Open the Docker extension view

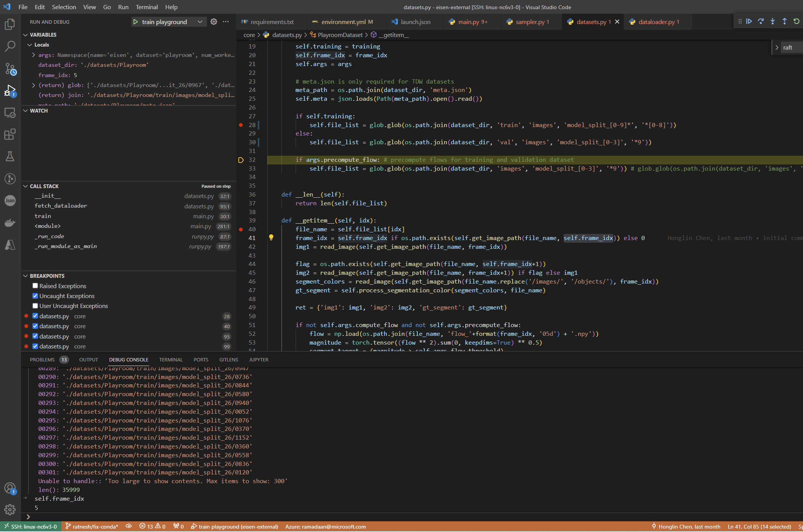(x=10, y=222)
